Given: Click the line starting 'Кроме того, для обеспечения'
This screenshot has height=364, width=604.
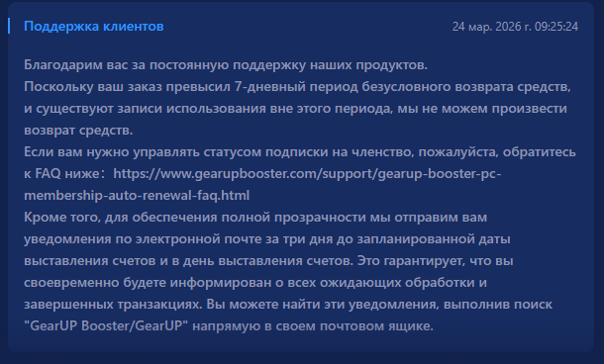Looking at the screenshot, I should (255, 217).
